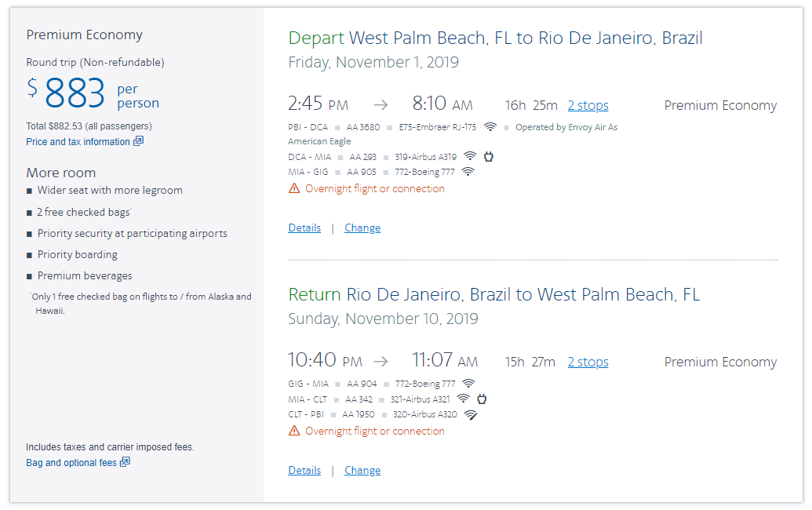View Details for the return flight

coord(304,470)
